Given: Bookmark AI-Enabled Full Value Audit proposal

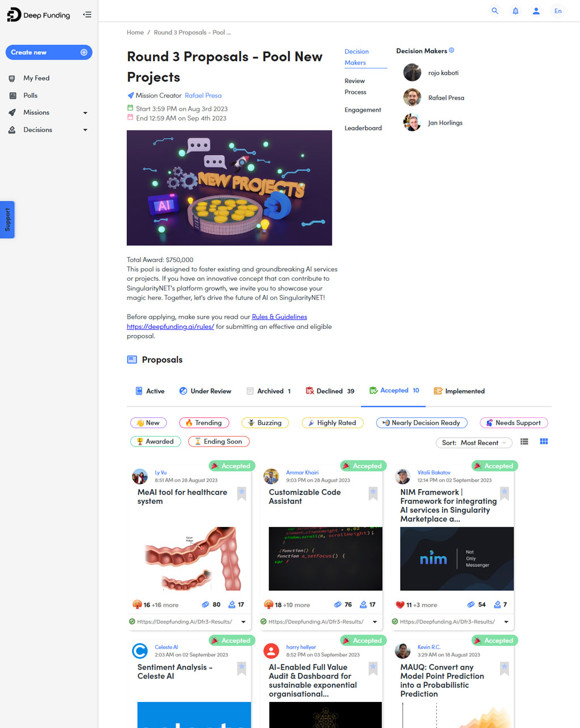Looking at the screenshot, I should point(373,669).
